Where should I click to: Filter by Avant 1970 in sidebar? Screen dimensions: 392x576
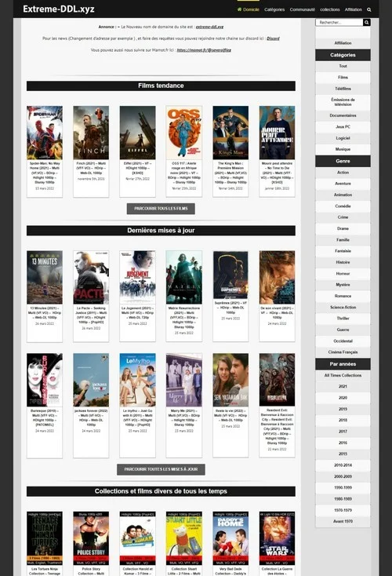(x=343, y=522)
